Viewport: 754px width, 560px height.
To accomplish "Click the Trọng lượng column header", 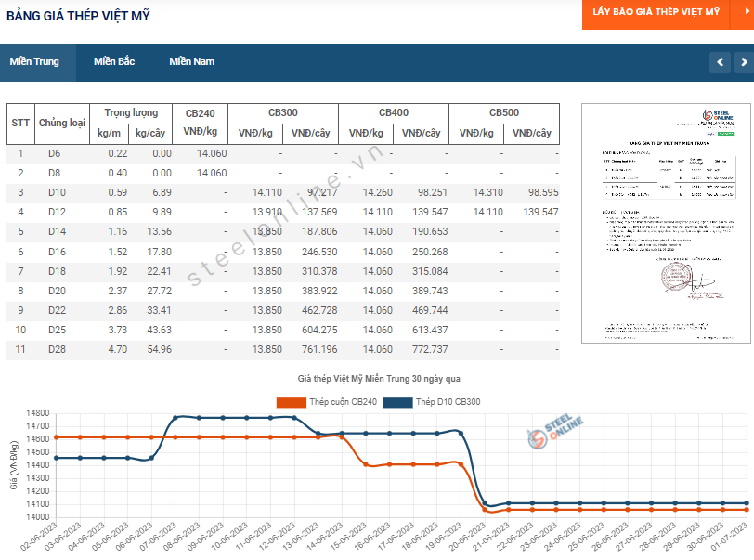I will pos(131,113).
